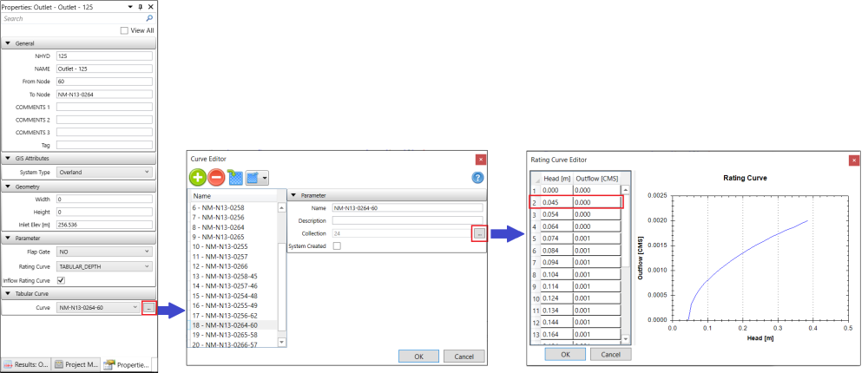
Task: Collapse the Parameter section in Properties
Action: pos(8,239)
